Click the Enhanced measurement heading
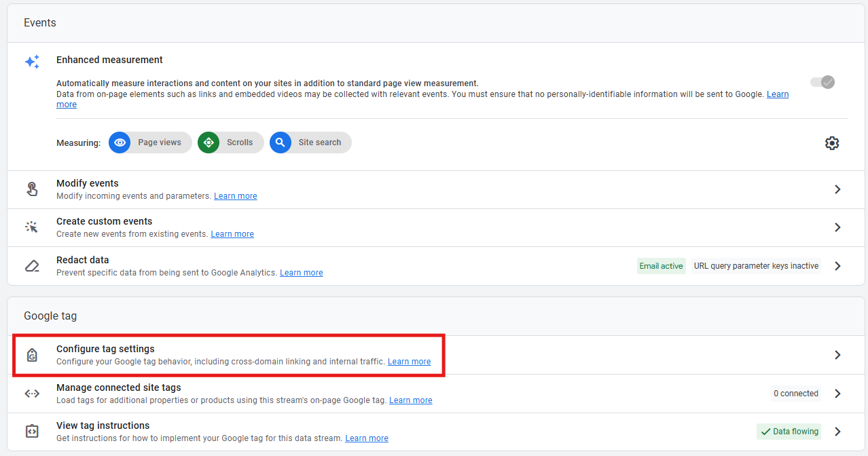 [x=109, y=60]
